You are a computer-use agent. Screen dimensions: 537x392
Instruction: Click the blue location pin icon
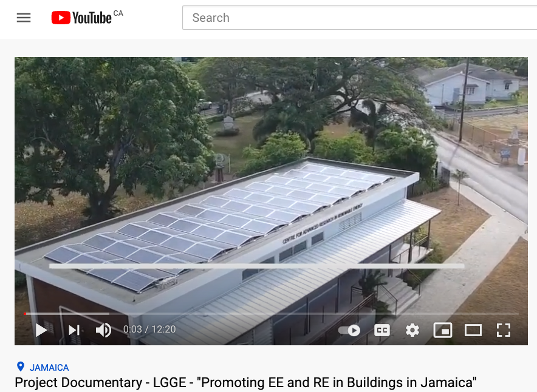(x=21, y=367)
